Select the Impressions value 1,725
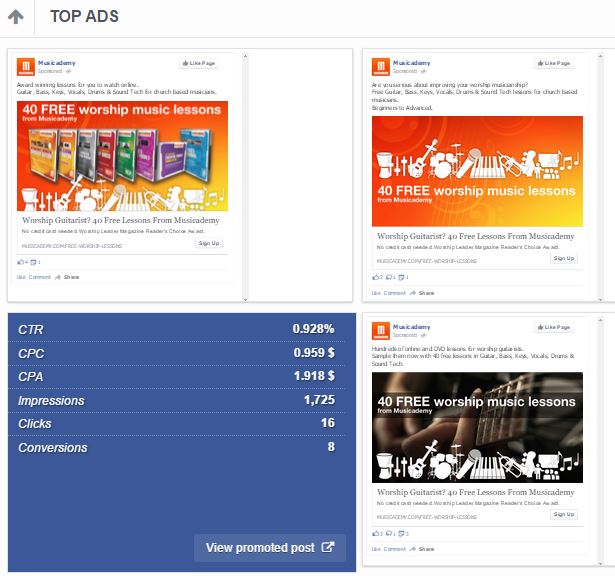Image resolution: width=615 pixels, height=576 pixels. coord(319,400)
